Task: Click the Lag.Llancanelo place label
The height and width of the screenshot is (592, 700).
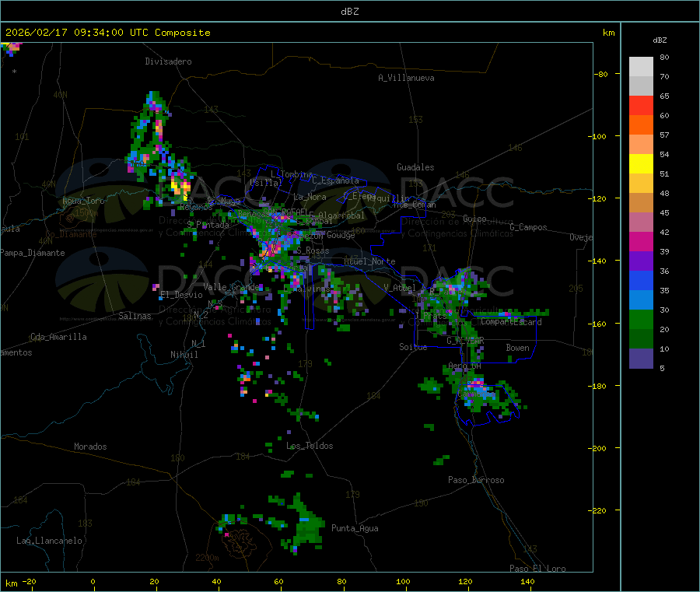Action: [x=50, y=541]
